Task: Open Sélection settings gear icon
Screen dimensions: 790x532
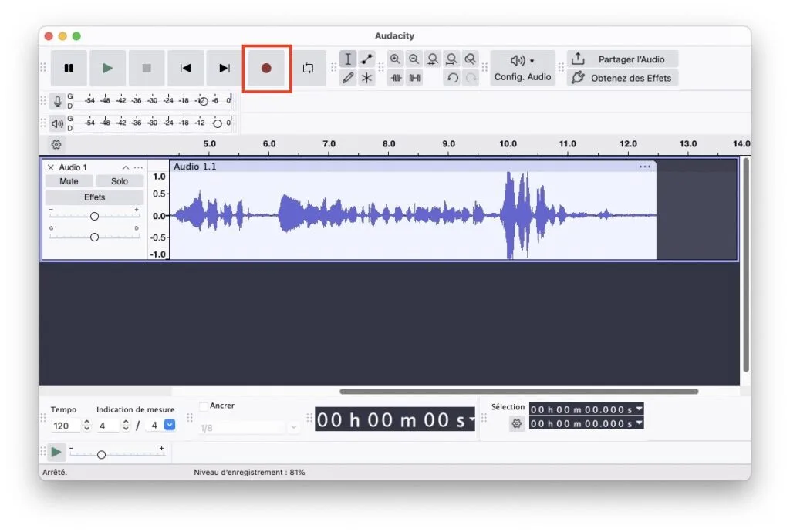Action: pos(516,424)
